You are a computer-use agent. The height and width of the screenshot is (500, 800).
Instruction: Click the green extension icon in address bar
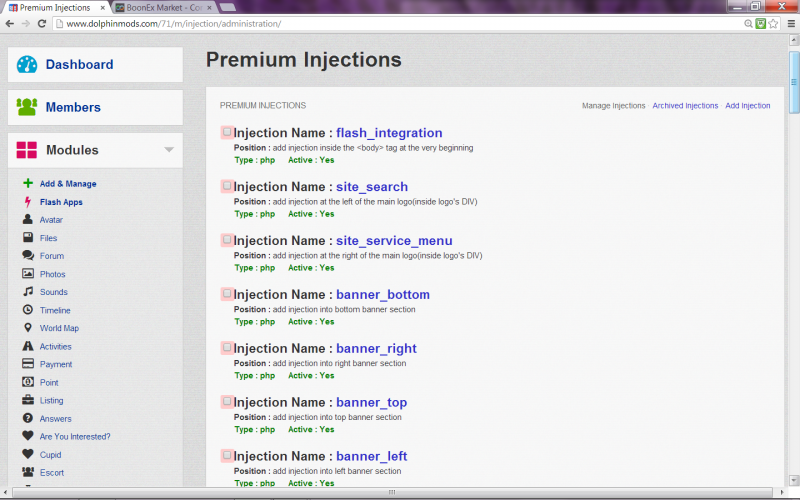click(x=761, y=23)
